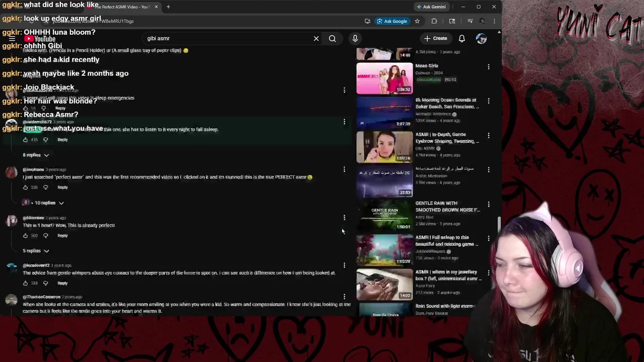Like the gentle whispers eye contact comment
The width and height of the screenshot is (644, 362).
pos(25,283)
